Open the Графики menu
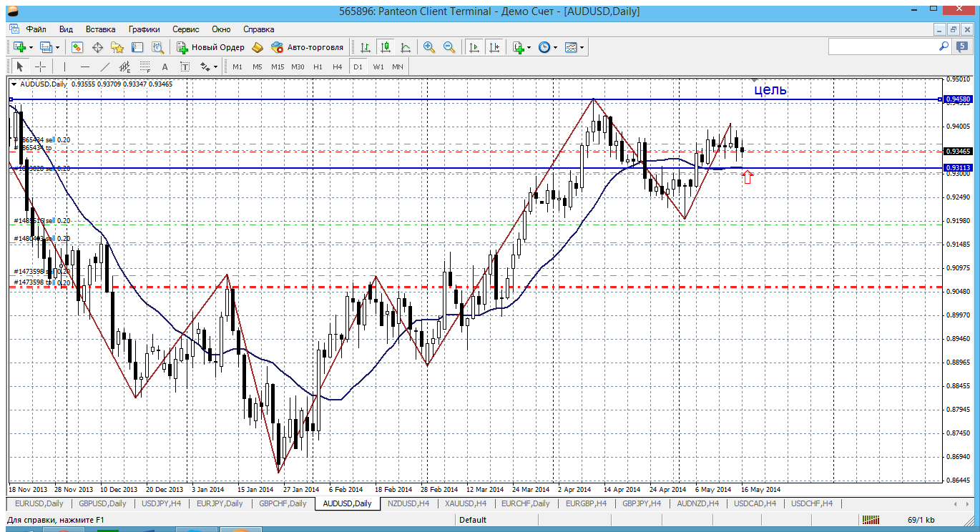Image resolution: width=980 pixels, height=532 pixels. coord(144,29)
